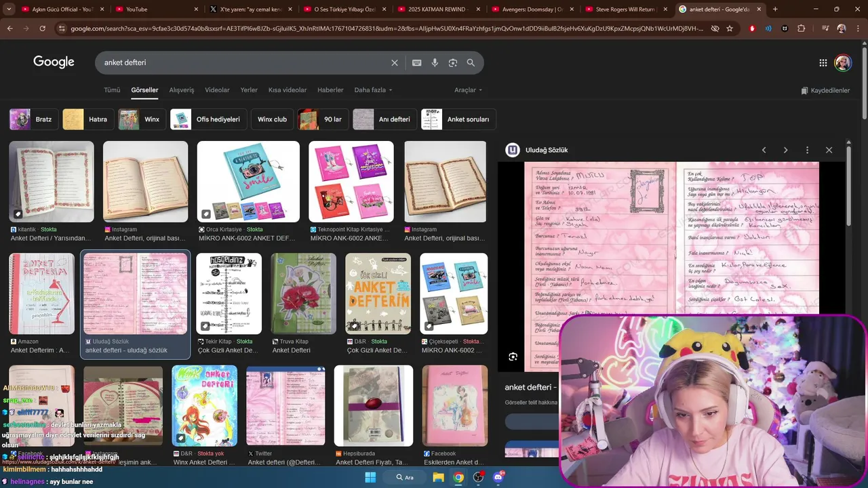
Task: Open the Truva Kitap Anket Defteri image
Action: [x=304, y=294]
